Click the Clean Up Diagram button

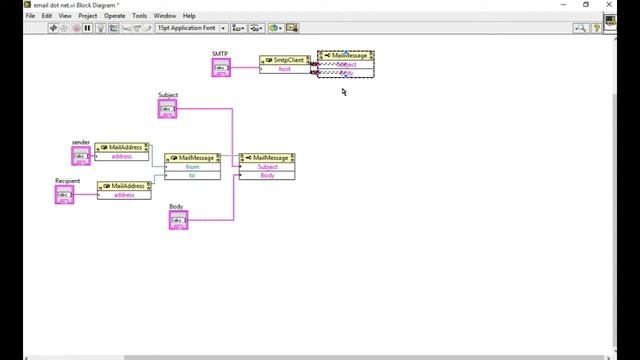(292, 28)
